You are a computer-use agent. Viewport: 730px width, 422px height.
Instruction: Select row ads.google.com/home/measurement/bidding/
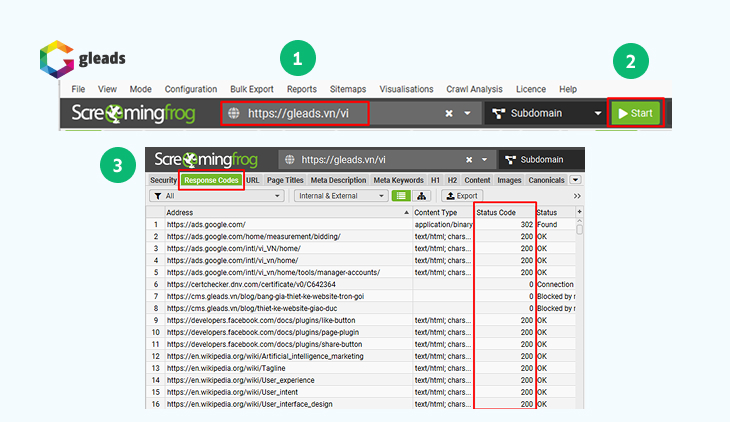pos(361,237)
